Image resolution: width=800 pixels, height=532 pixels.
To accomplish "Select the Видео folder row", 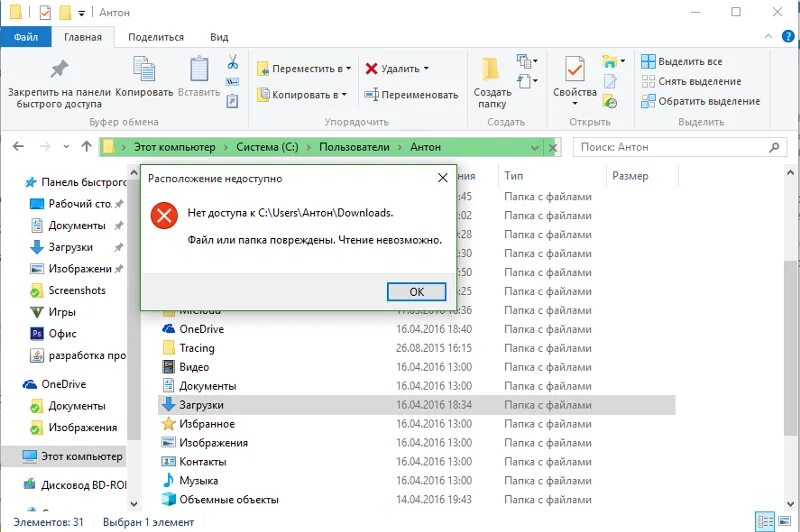I will click(x=417, y=367).
